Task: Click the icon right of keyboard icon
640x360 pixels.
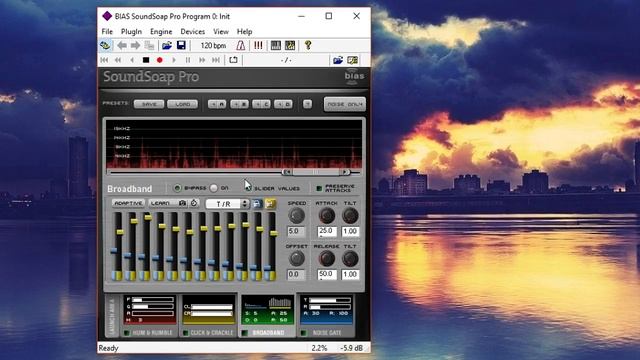Action: point(290,45)
